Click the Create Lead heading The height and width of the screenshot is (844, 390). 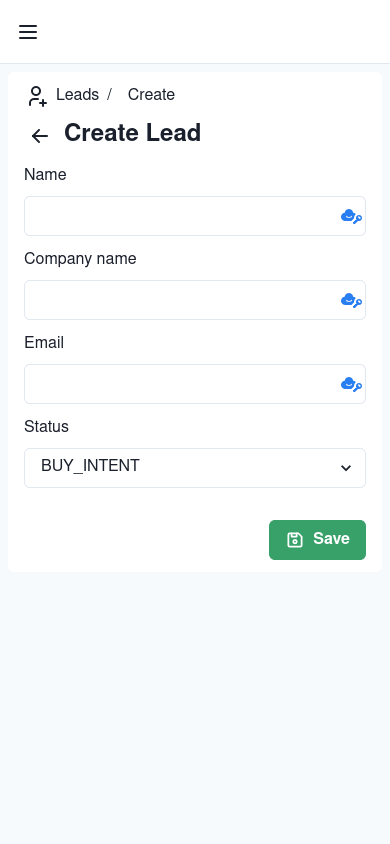pyautogui.click(x=132, y=133)
